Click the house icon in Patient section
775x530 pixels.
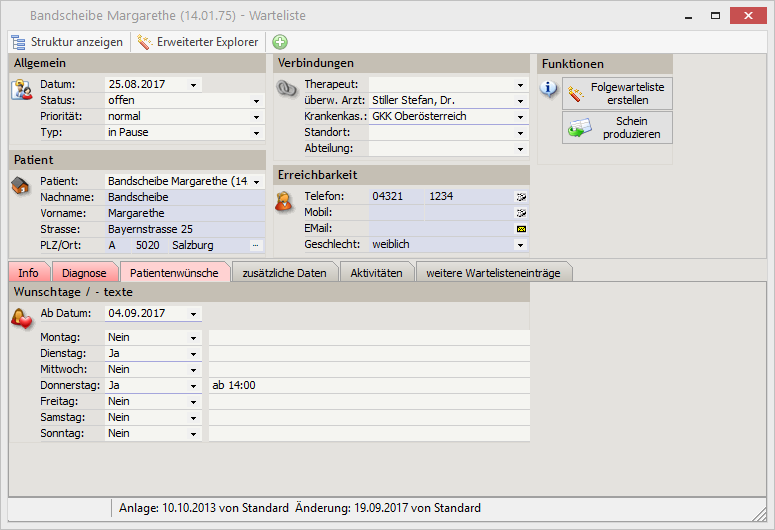click(x=21, y=186)
